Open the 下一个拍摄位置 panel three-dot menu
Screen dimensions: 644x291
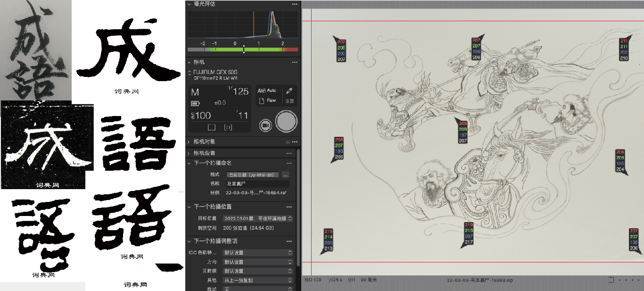[289, 207]
